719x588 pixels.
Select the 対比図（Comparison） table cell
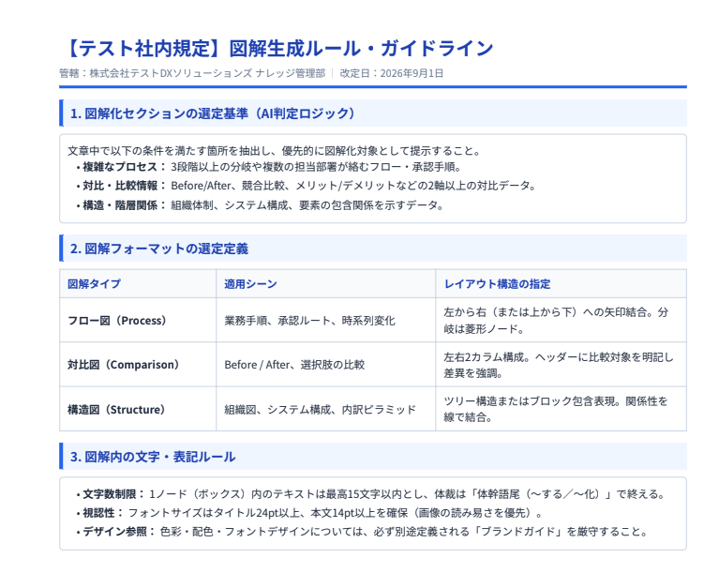138,365
